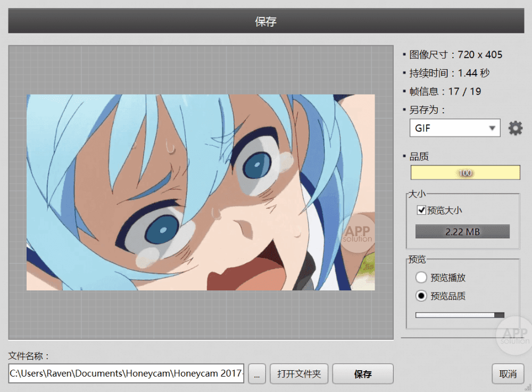Click the 品质 quality slider showing 100
This screenshot has width=532, height=392.
(x=465, y=173)
